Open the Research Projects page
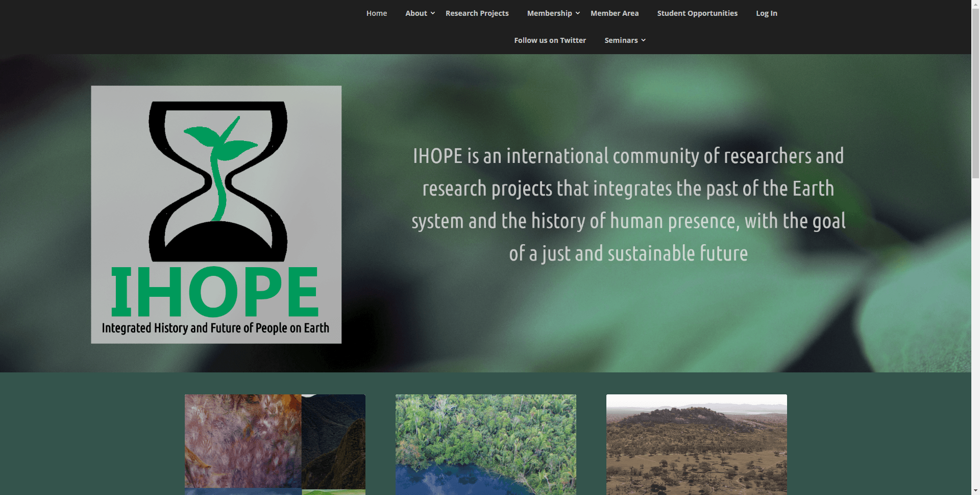The width and height of the screenshot is (980, 495). [x=477, y=13]
